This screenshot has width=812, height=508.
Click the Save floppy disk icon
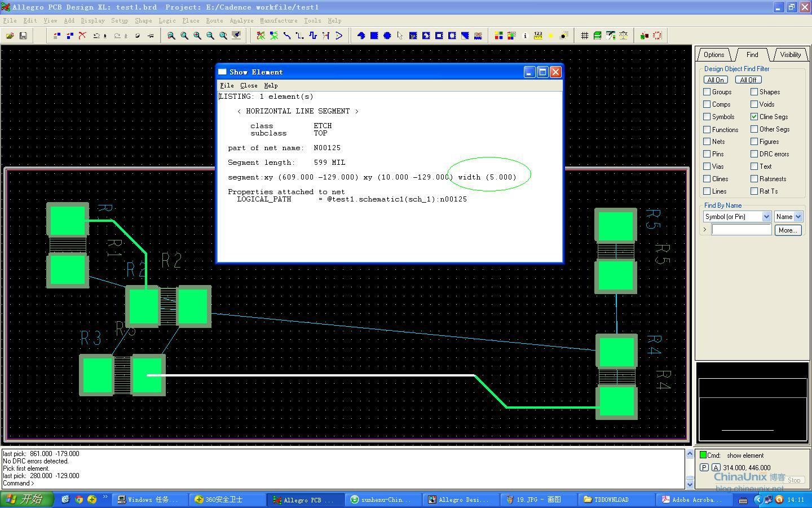pos(23,36)
